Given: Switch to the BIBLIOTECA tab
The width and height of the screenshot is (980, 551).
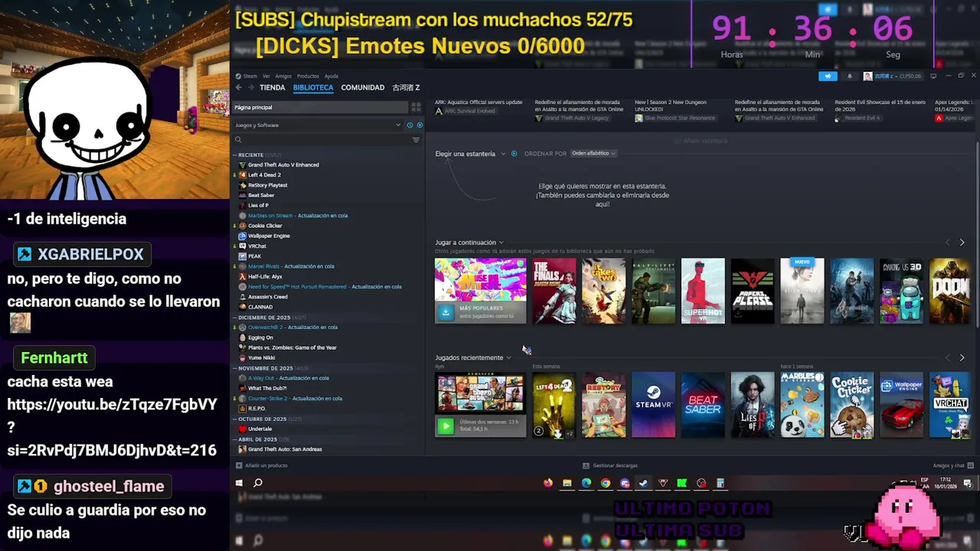Looking at the screenshot, I should (313, 88).
